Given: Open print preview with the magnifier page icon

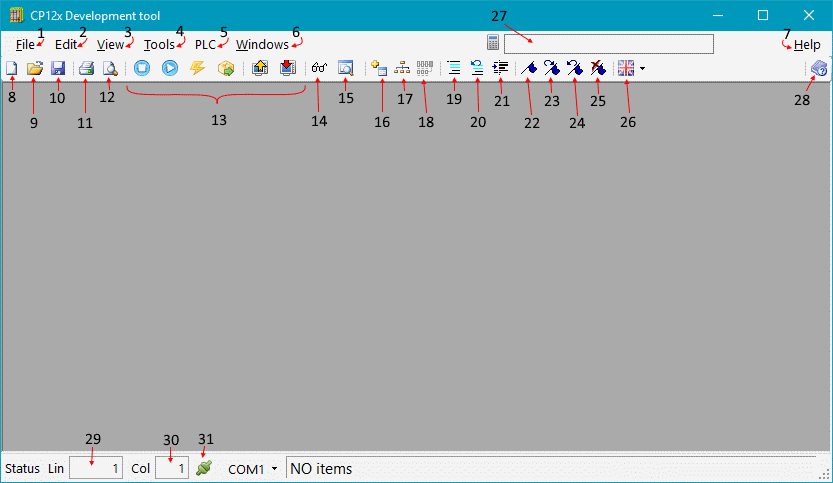Looking at the screenshot, I should click(110, 68).
